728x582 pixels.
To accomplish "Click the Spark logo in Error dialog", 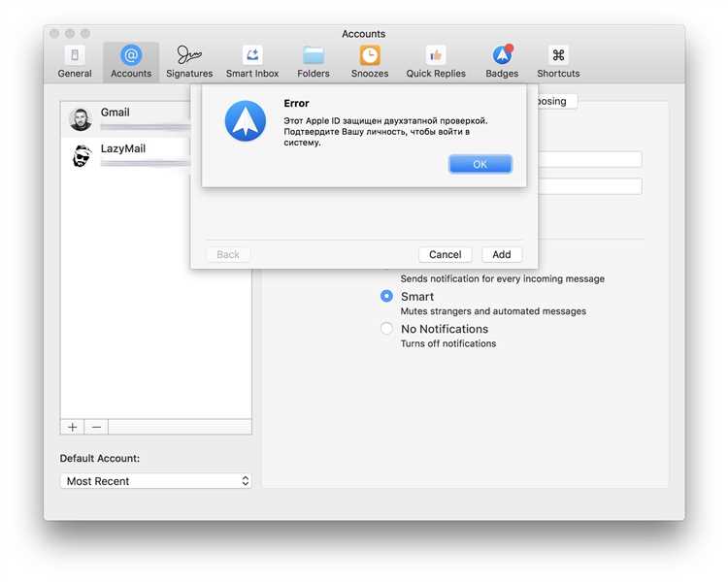I will tap(246, 120).
